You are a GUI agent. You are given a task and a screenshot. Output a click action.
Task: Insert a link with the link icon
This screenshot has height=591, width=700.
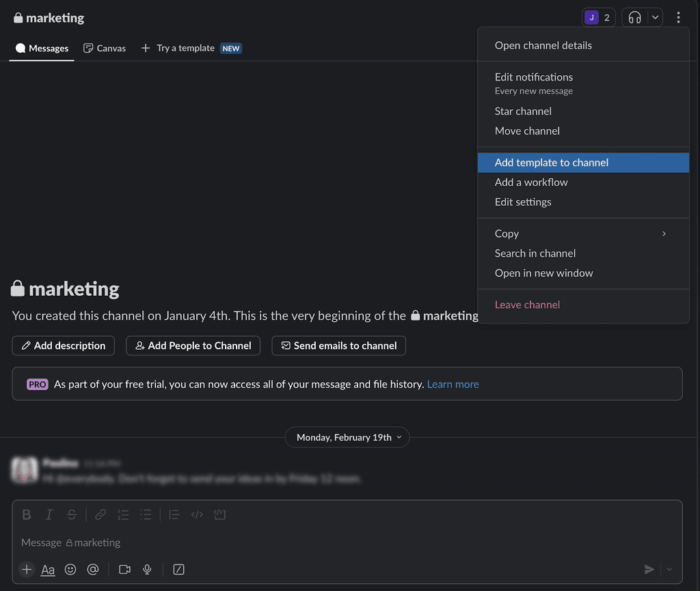[100, 514]
